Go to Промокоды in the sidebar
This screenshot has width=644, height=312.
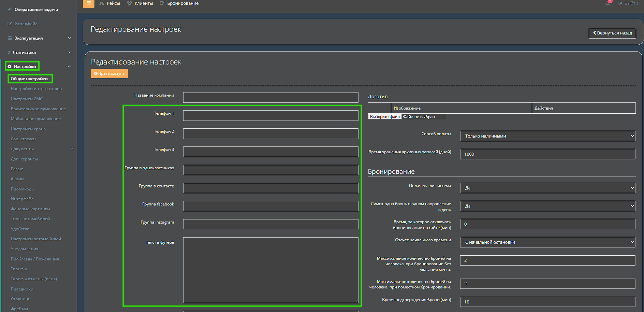23,189
